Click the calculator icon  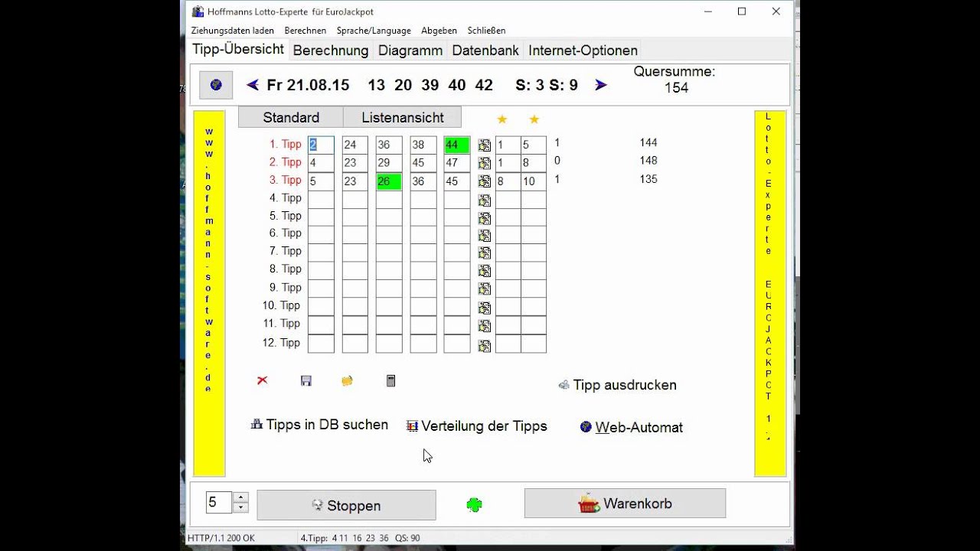pyautogui.click(x=390, y=380)
